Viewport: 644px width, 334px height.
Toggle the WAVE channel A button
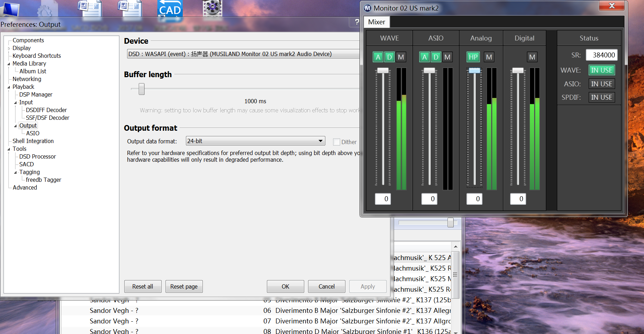click(x=378, y=57)
